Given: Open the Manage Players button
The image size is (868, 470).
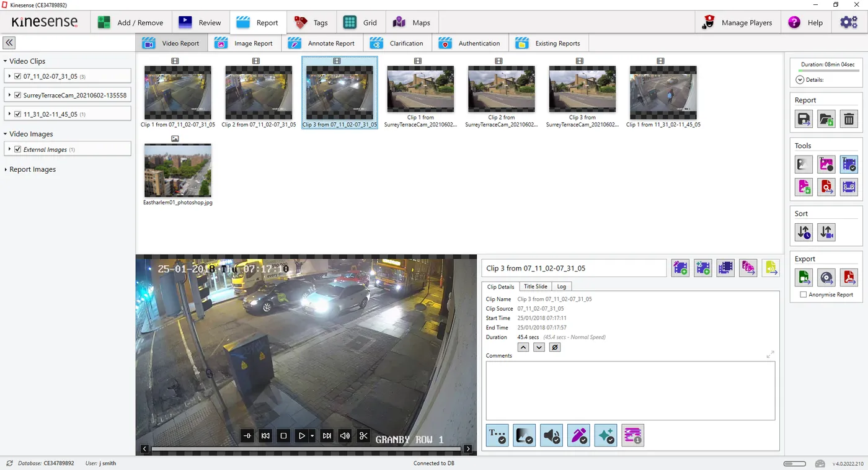Looking at the screenshot, I should point(738,22).
